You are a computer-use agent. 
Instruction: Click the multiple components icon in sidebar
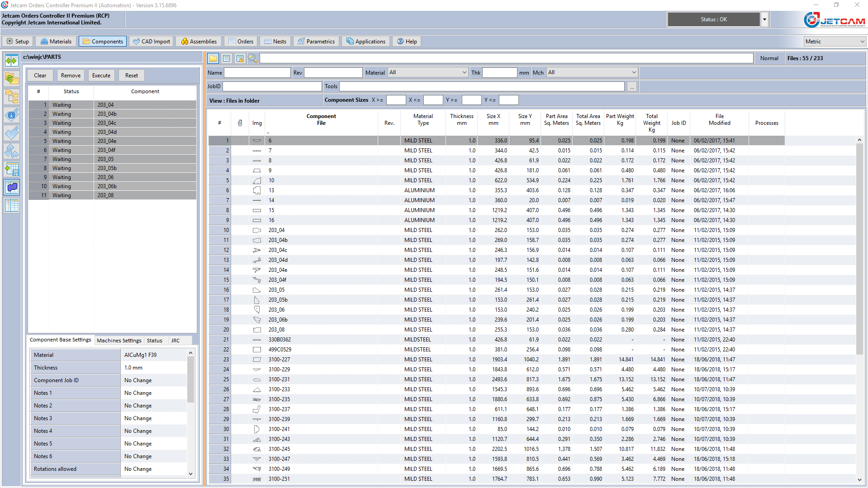pos(12,151)
